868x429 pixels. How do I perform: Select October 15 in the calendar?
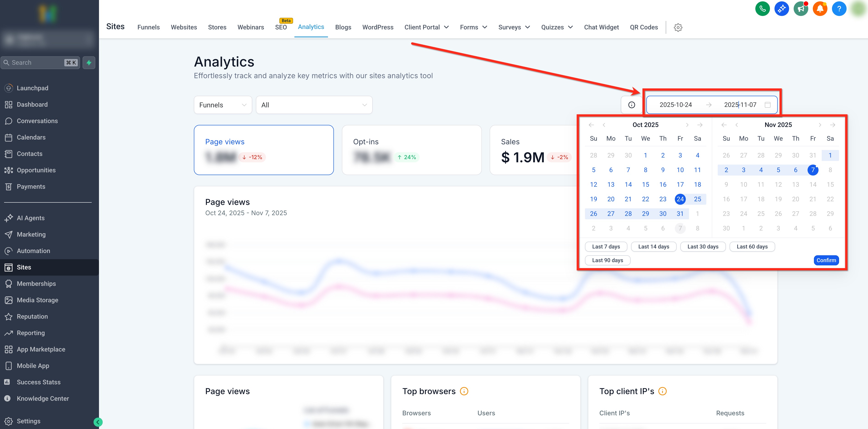click(645, 185)
